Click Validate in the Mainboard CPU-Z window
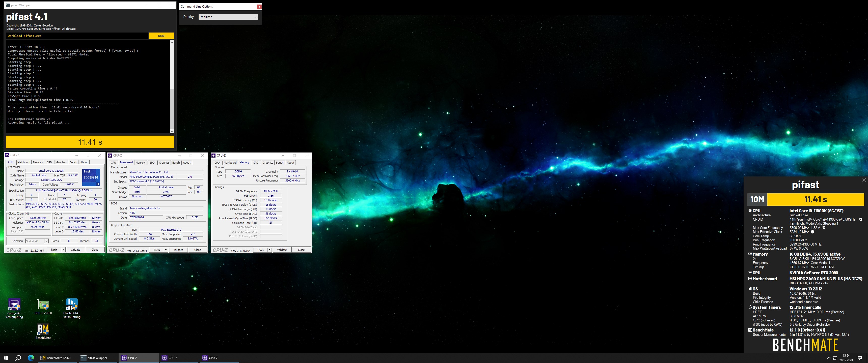This screenshot has height=363, width=868. (x=178, y=250)
